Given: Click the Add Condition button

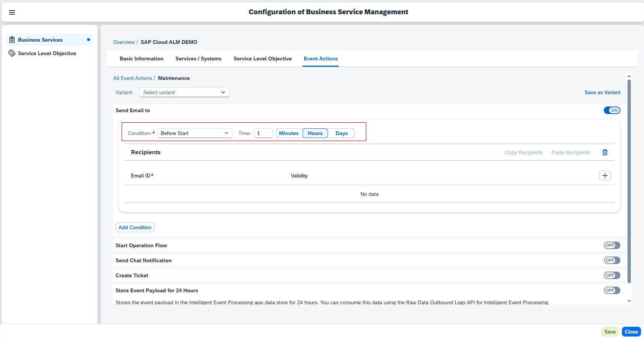Looking at the screenshot, I should tap(135, 227).
